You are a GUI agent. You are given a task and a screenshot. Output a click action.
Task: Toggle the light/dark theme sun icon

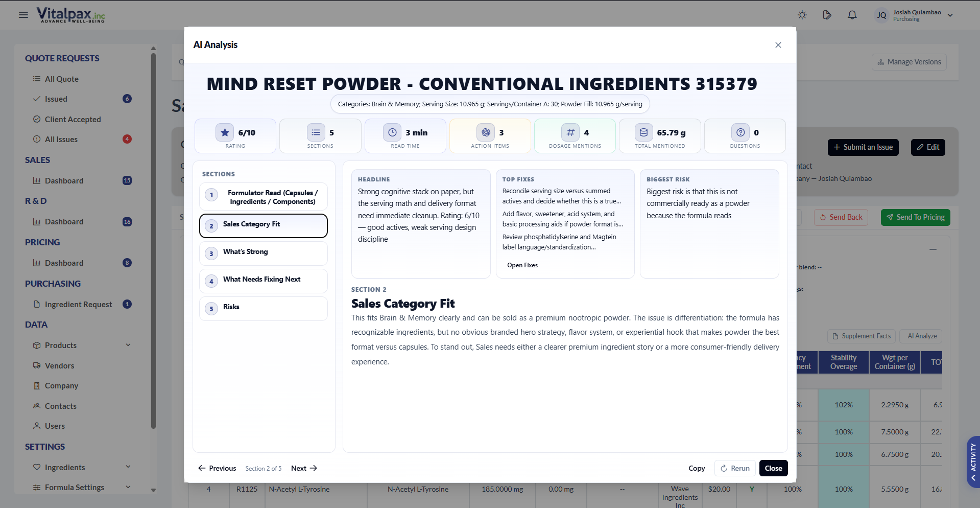(802, 15)
